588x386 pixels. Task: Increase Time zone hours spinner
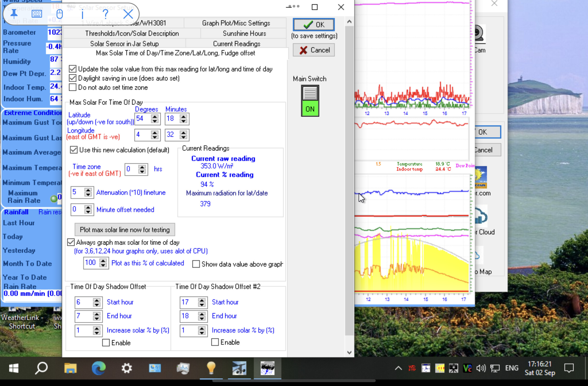coord(142,167)
